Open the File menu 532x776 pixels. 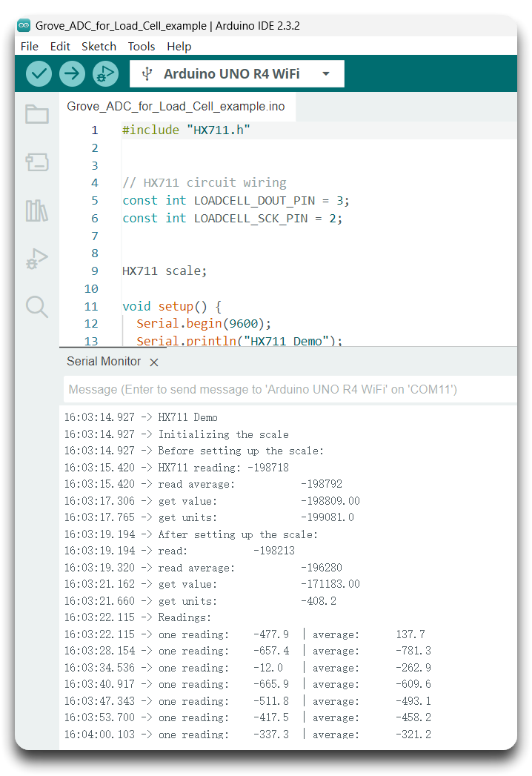pyautogui.click(x=29, y=47)
